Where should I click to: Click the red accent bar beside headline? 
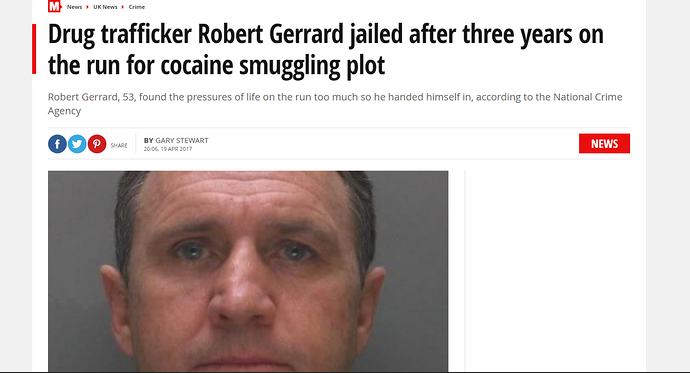coord(34,49)
